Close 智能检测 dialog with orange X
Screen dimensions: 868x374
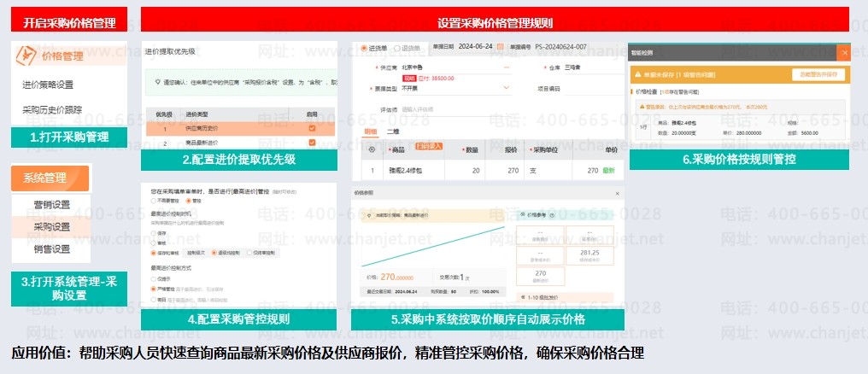(843, 53)
